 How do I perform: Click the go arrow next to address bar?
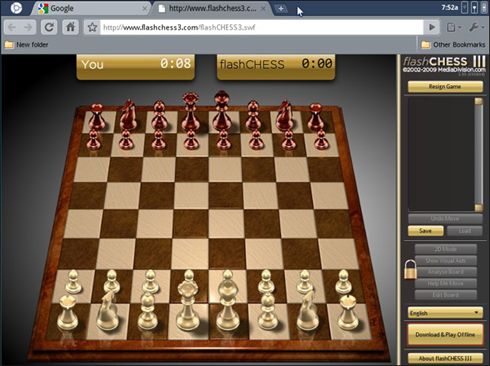(432, 27)
